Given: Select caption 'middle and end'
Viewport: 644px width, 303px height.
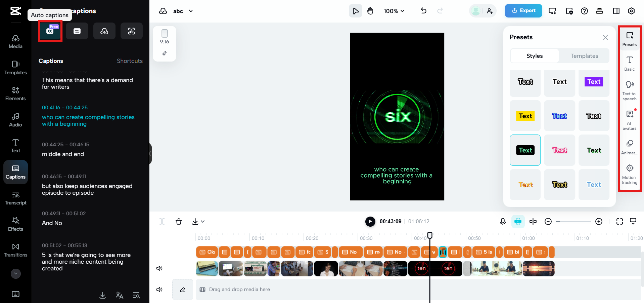Looking at the screenshot, I should coord(63,154).
